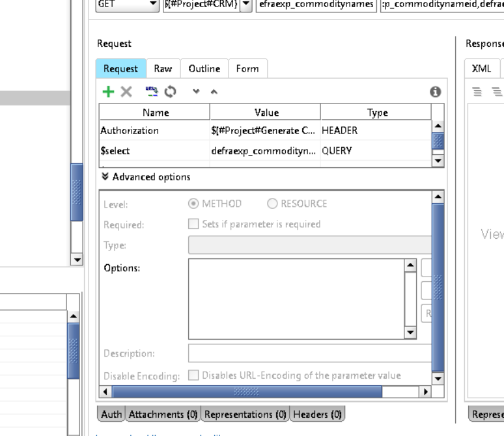
Task: Click the parameter table scroll-up arrow
Action: point(438,126)
